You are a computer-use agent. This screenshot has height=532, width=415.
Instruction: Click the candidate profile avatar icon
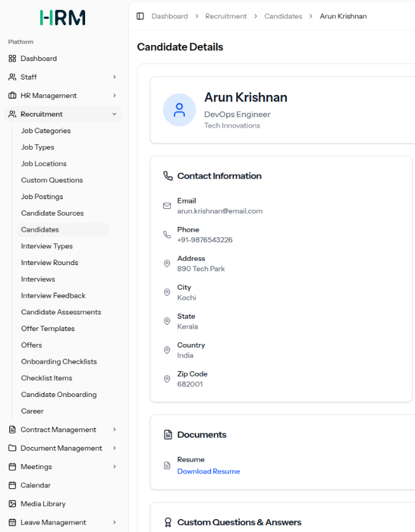[x=179, y=110]
